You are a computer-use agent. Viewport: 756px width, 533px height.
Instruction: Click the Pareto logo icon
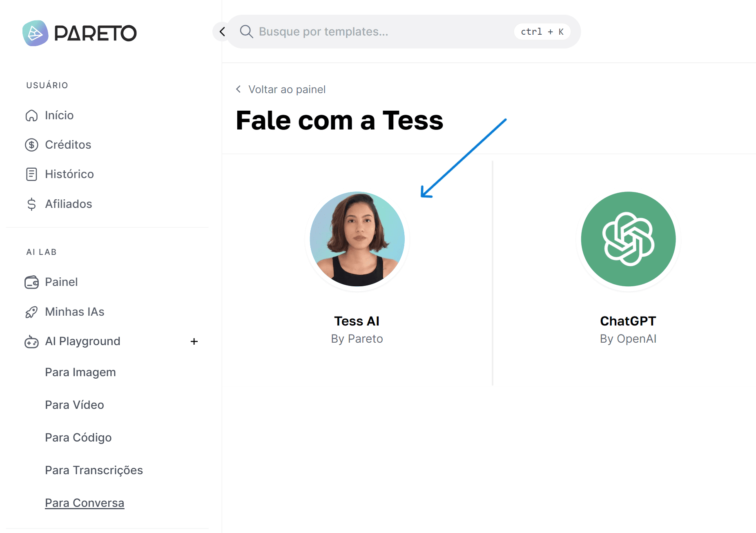[x=35, y=33]
